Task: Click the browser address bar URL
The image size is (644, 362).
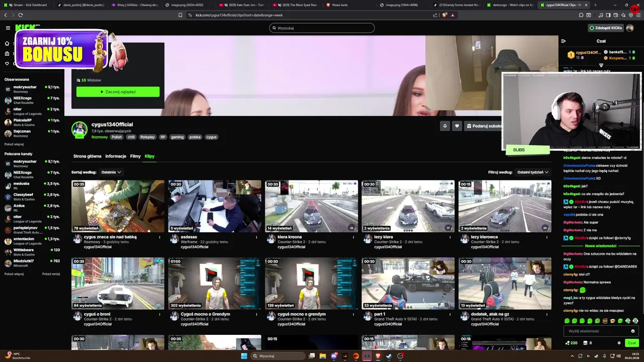Action: (239, 15)
